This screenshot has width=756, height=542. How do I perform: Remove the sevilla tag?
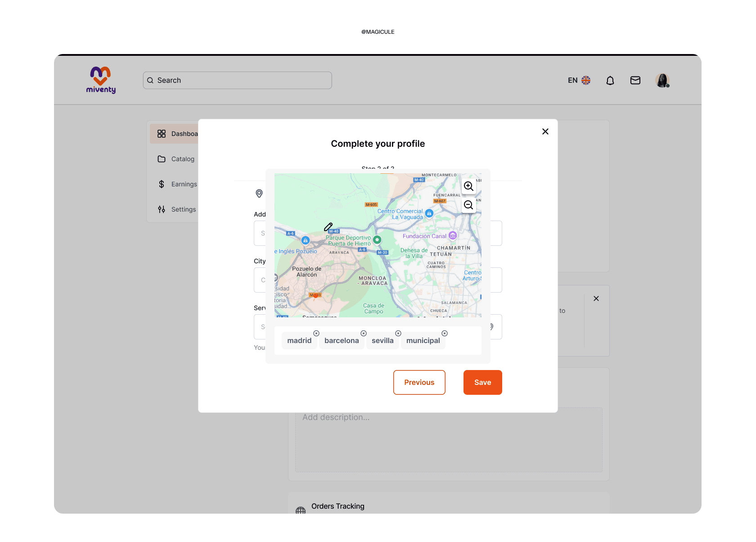(398, 334)
